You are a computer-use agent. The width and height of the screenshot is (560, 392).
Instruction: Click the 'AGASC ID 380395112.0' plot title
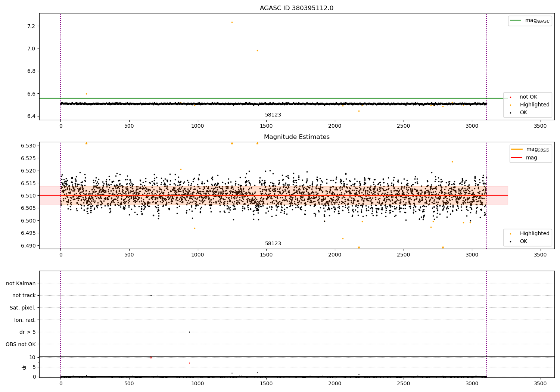[x=296, y=8]
